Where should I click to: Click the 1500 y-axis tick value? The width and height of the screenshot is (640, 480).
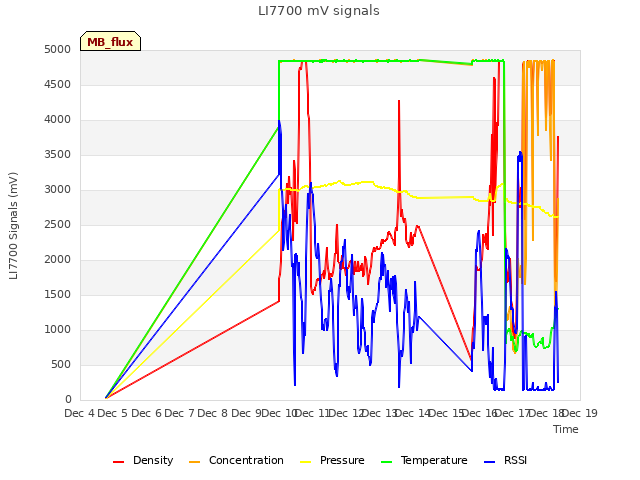click(58, 295)
